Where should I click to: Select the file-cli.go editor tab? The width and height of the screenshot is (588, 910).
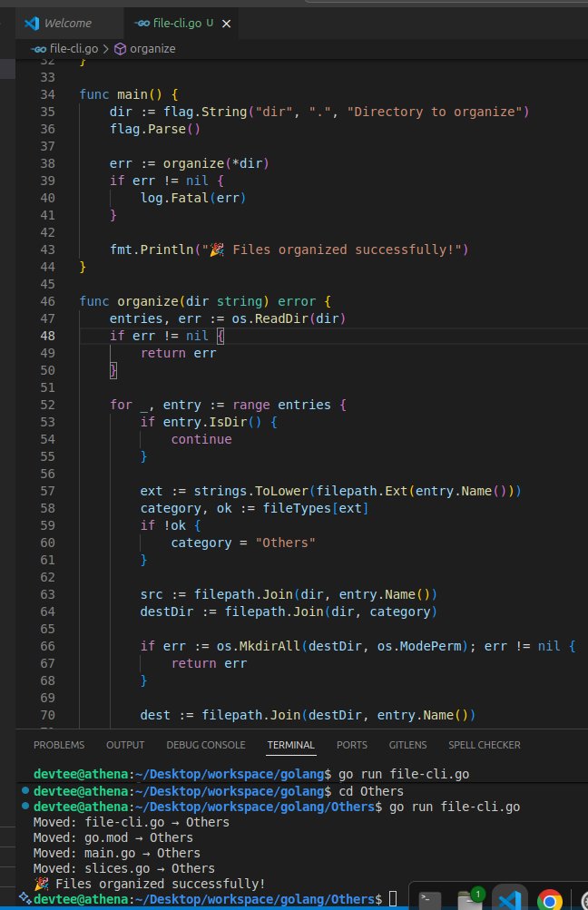pyautogui.click(x=177, y=24)
